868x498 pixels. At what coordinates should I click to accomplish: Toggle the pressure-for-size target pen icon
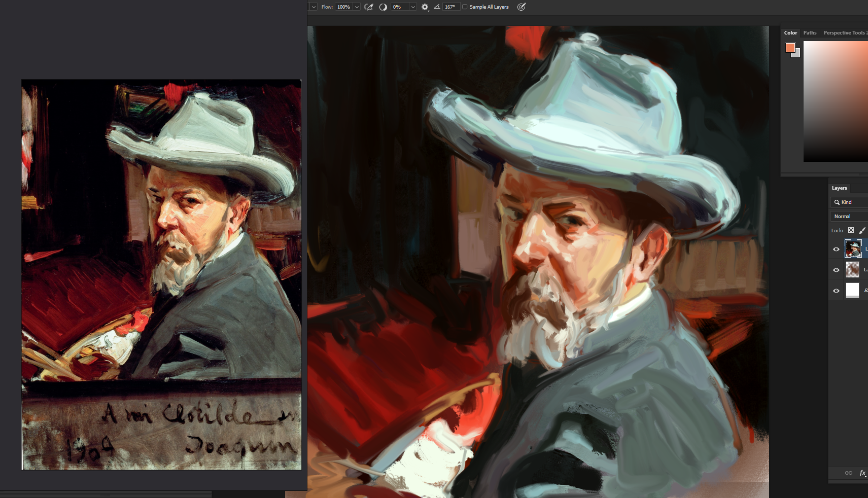(521, 7)
